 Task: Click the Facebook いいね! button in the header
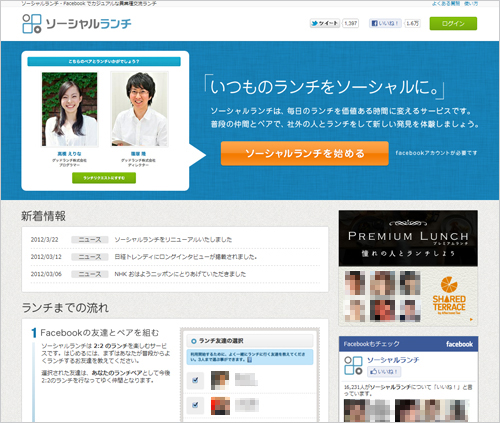385,23
